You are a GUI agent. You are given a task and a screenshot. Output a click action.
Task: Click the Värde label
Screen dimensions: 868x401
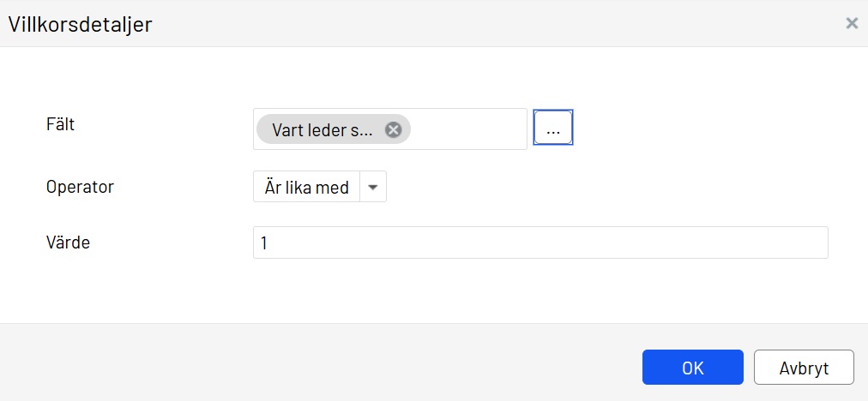[x=68, y=242]
